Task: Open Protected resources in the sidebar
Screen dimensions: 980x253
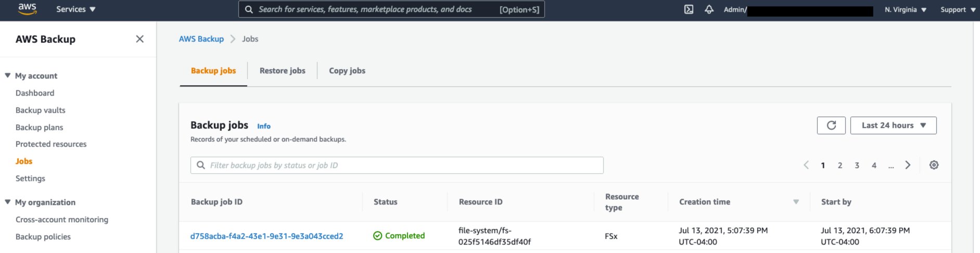Action: click(51, 144)
